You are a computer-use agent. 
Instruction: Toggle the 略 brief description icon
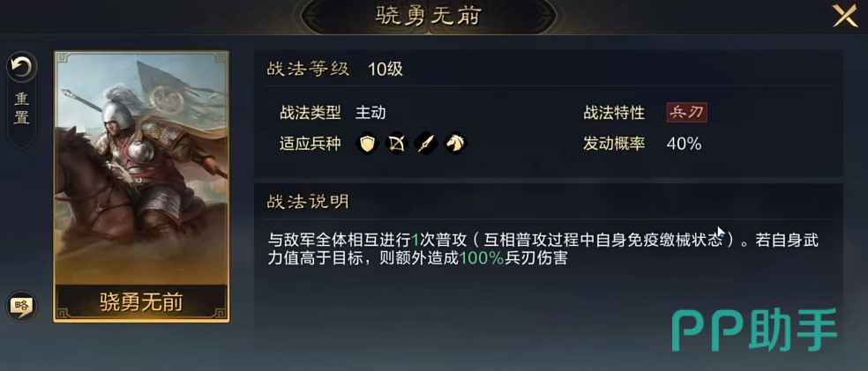[21, 306]
